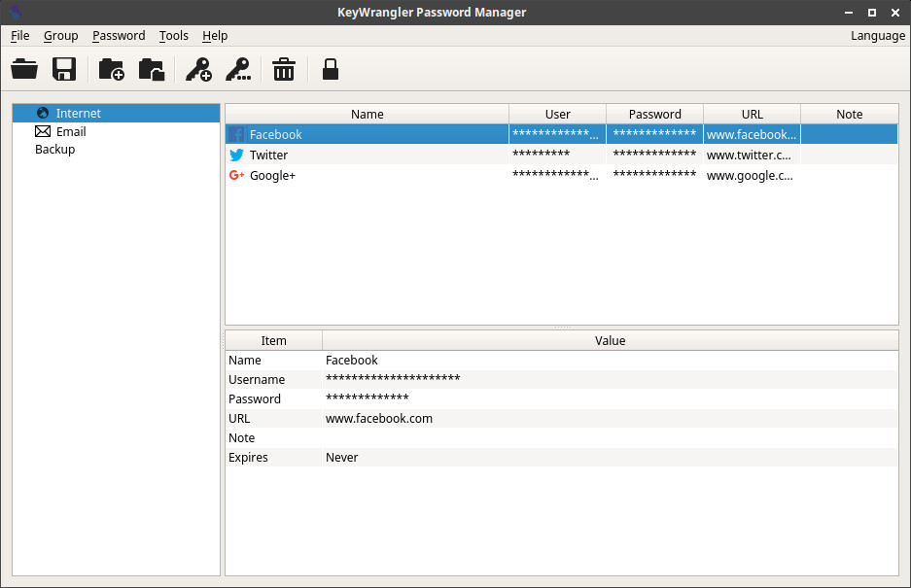Sort entries by the Password column header
Screen dimensions: 911x588
(654, 114)
